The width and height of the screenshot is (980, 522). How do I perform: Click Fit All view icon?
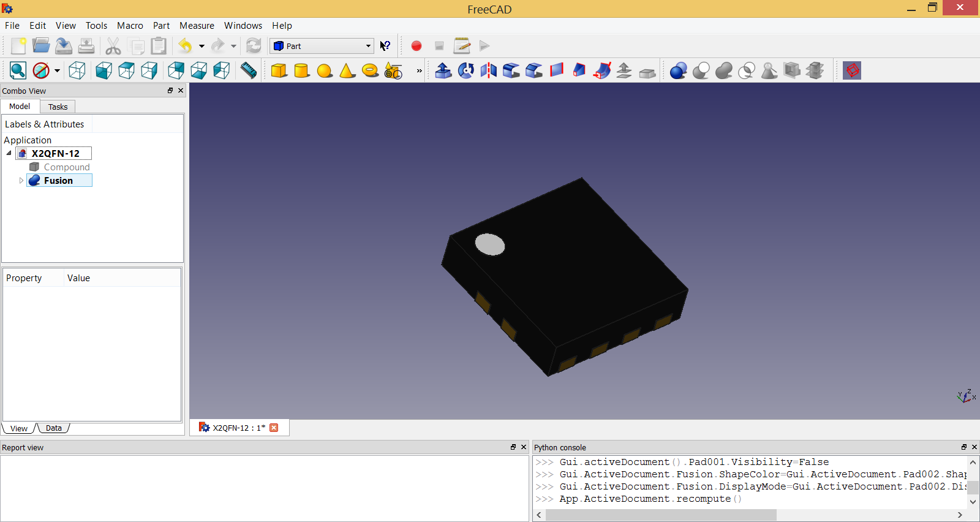(18, 70)
